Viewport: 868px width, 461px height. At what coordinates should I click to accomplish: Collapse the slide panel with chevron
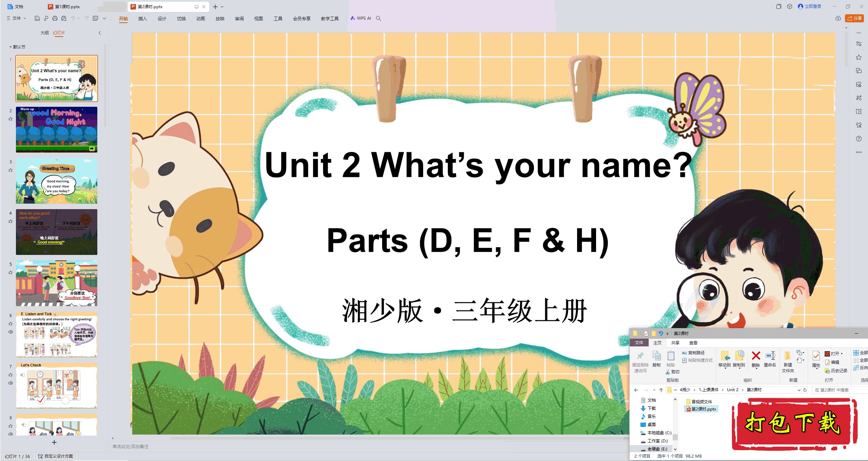[100, 33]
